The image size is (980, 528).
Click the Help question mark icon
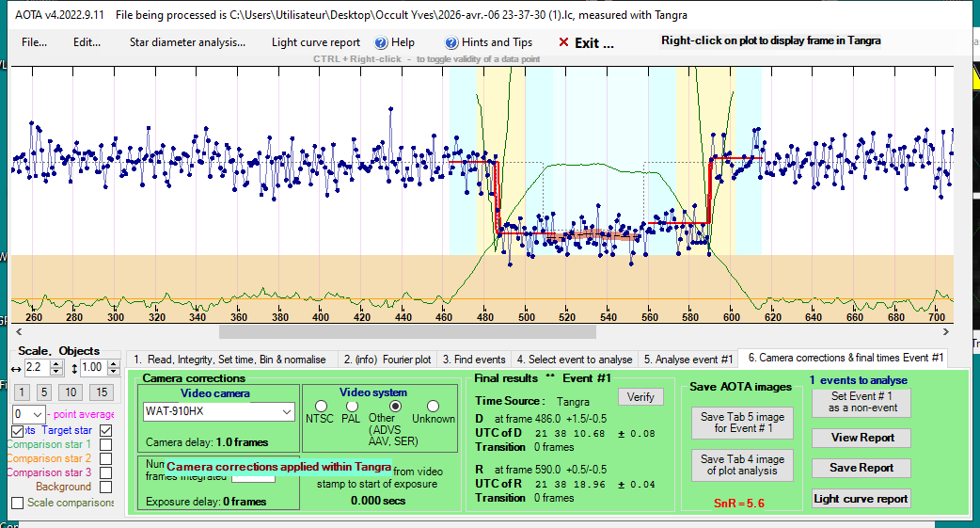coord(381,42)
